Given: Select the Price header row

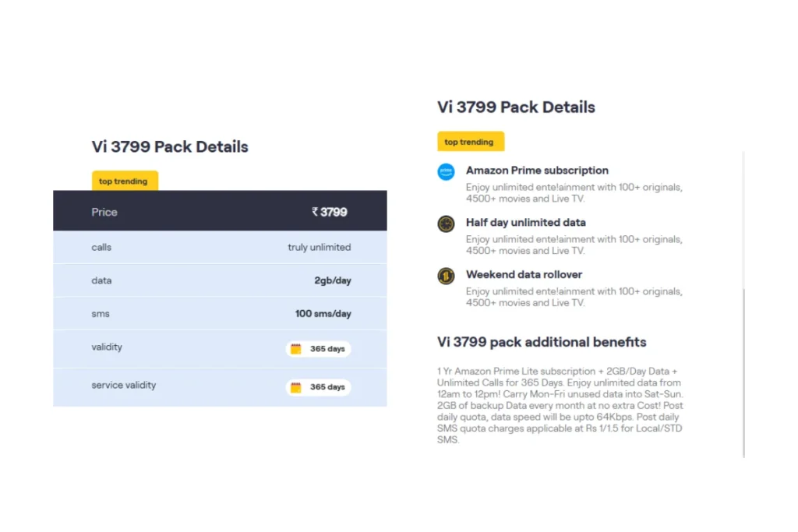Looking at the screenshot, I should tap(220, 210).
